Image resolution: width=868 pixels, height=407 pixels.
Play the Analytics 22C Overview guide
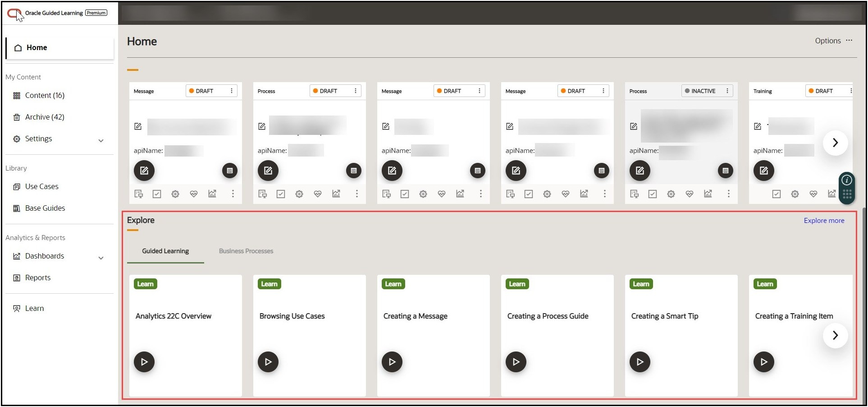pyautogui.click(x=144, y=362)
